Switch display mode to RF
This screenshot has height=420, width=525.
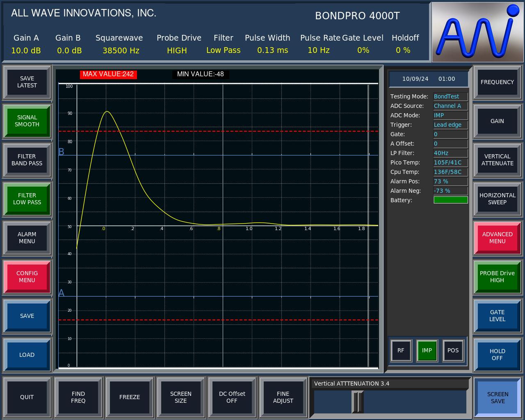coord(401,351)
